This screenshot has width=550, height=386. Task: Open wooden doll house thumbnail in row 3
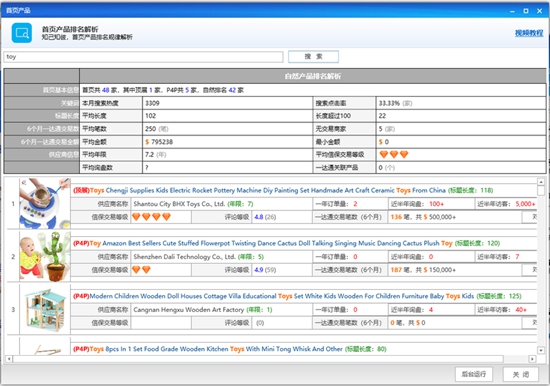45,309
